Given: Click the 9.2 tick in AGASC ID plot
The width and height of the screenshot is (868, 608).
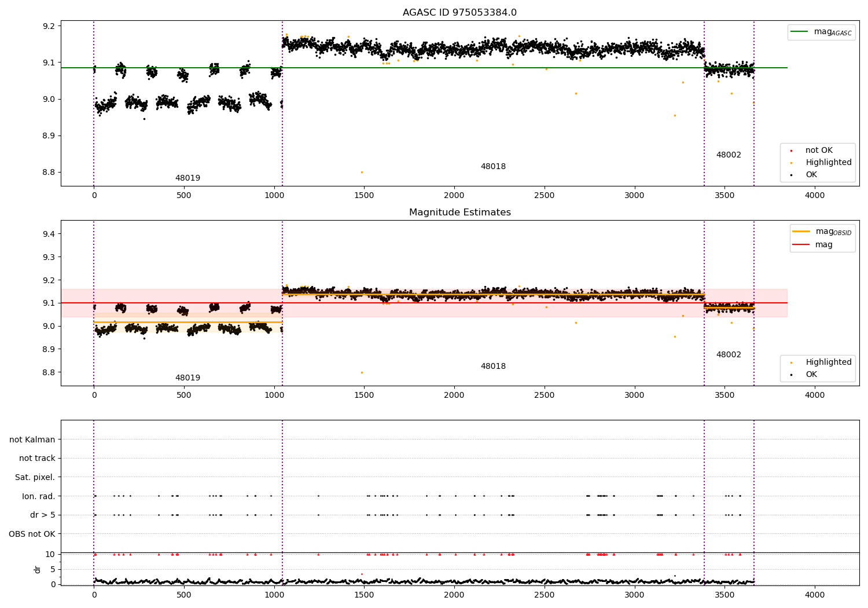Looking at the screenshot, I should (49, 26).
